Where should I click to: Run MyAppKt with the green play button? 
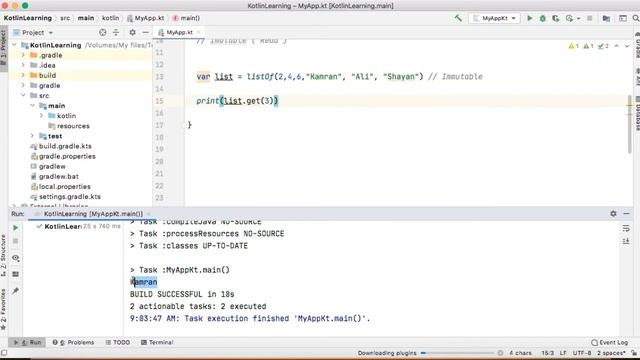(x=529, y=18)
